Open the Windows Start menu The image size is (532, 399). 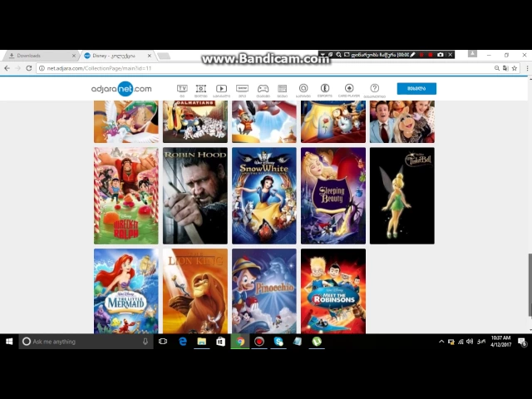point(9,342)
